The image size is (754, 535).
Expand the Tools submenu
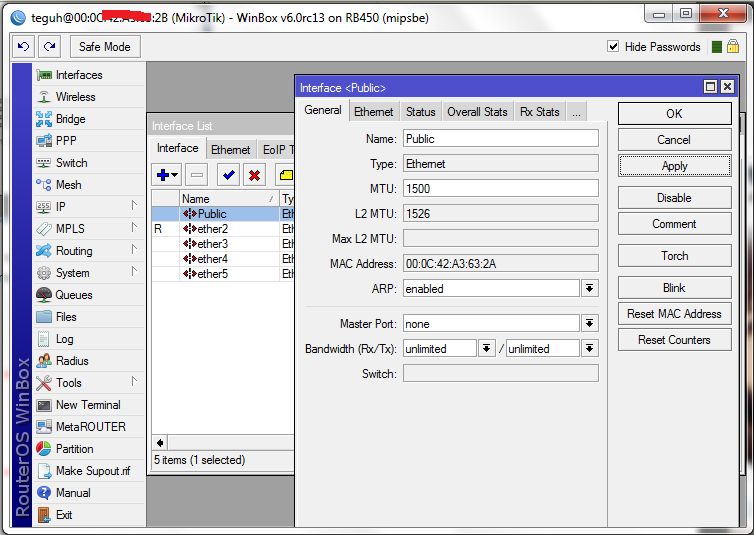tap(134, 382)
